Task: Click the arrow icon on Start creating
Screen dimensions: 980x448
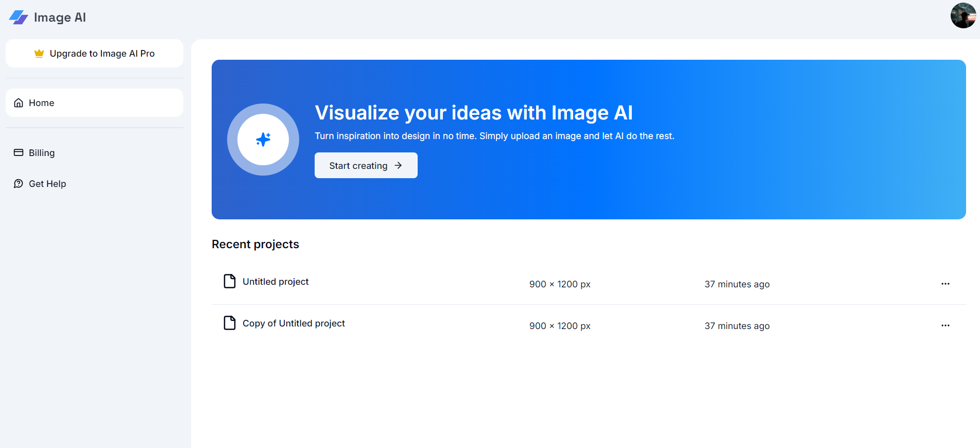Action: [x=398, y=165]
